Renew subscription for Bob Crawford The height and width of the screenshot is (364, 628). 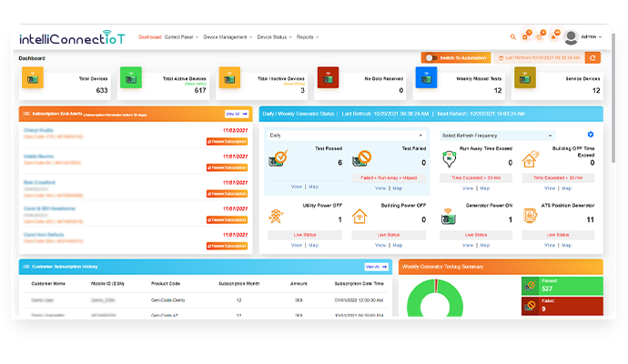[x=228, y=194]
